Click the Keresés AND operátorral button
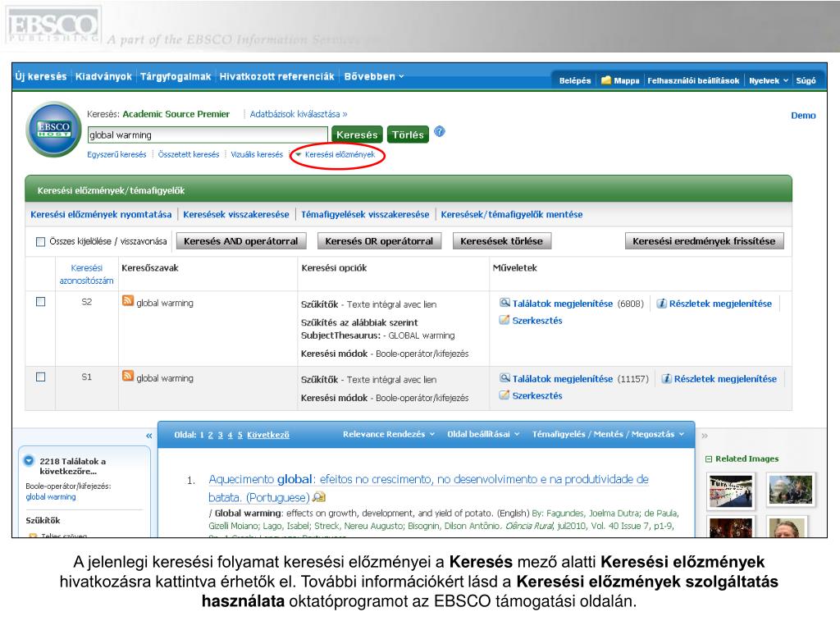The width and height of the screenshot is (840, 630). tap(241, 241)
